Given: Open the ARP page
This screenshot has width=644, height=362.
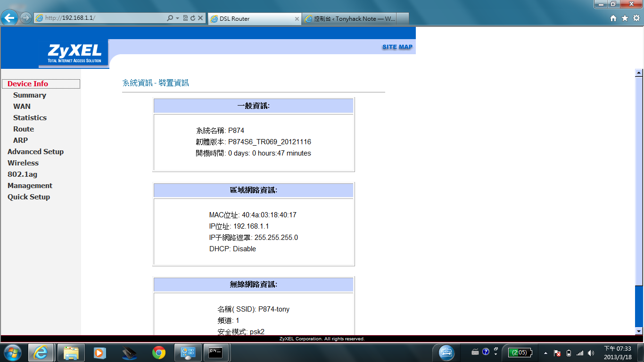Looking at the screenshot, I should pos(20,140).
